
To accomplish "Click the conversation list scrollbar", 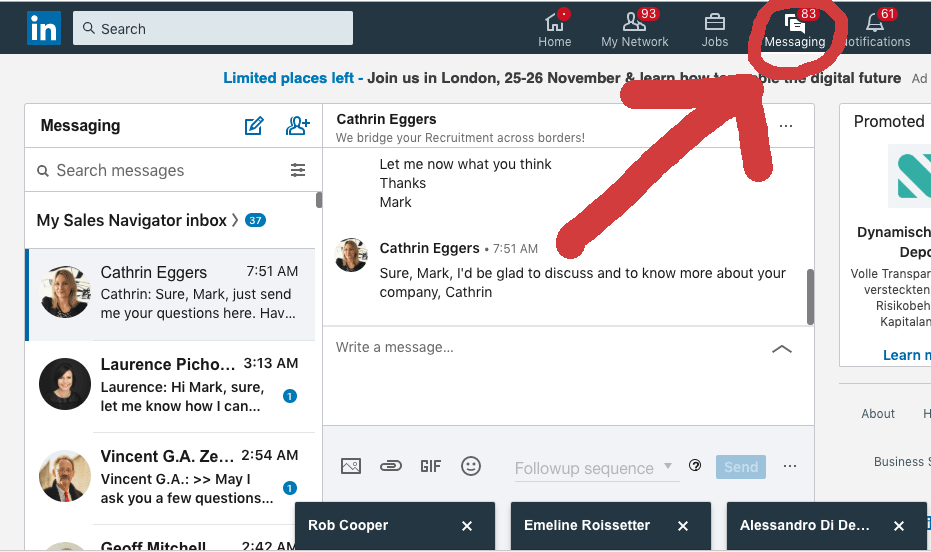I will [x=319, y=200].
